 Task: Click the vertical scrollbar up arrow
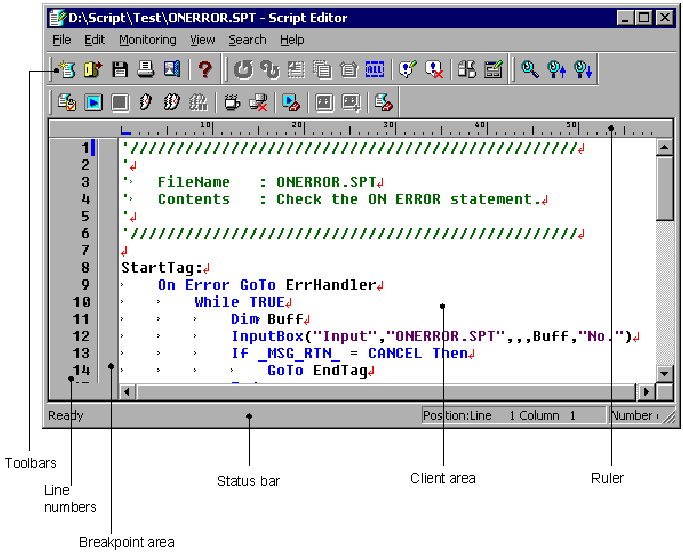pyautogui.click(x=665, y=148)
